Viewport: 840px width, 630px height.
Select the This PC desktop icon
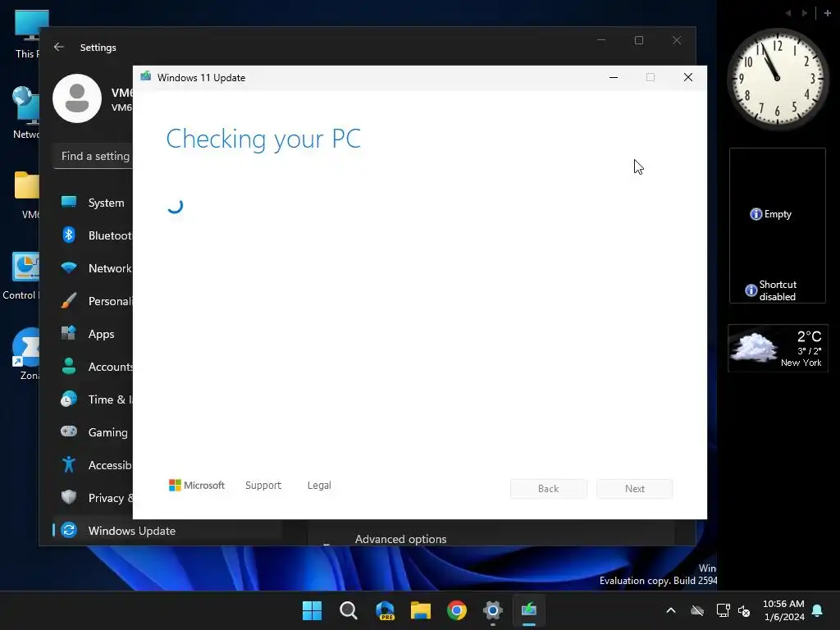[x=28, y=34]
